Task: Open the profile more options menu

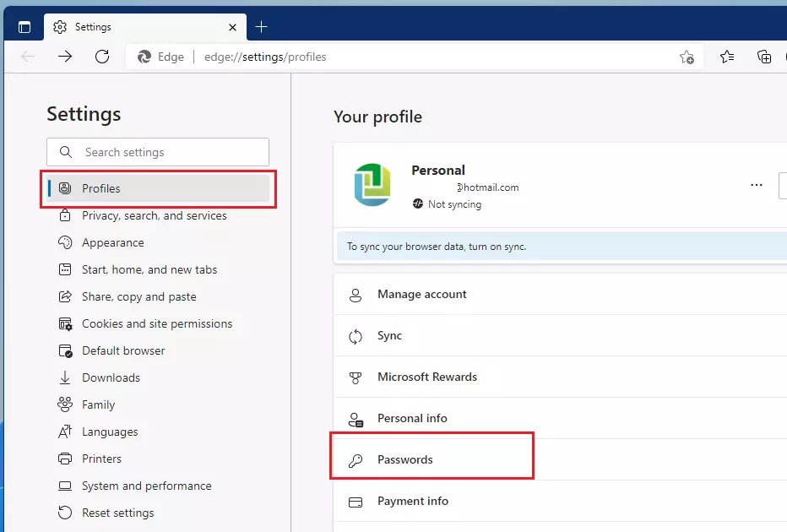Action: tap(756, 185)
